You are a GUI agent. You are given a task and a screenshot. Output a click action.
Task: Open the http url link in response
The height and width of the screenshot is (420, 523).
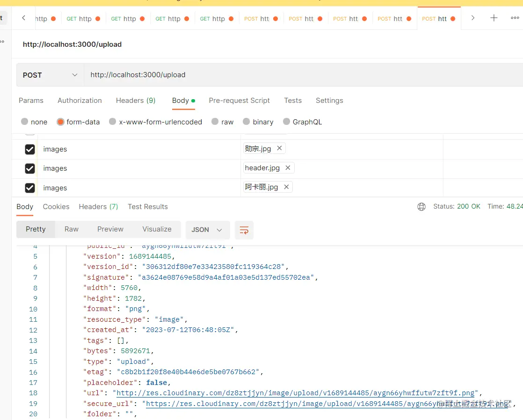pos(295,393)
